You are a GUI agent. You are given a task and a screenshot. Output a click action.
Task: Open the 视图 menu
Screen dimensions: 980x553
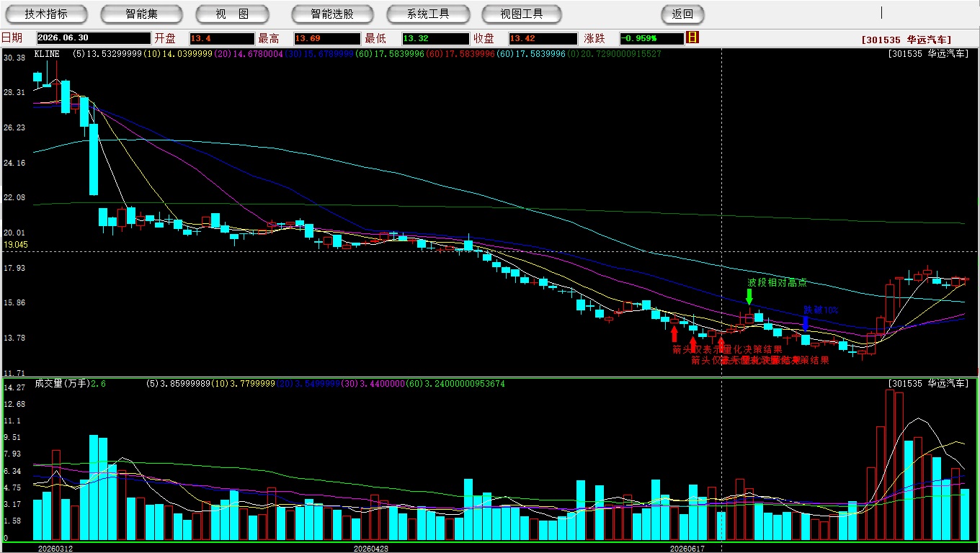232,14
